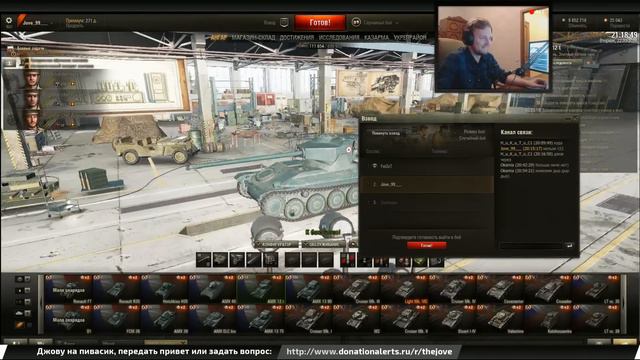640x360 pixels.
Task: Click the second empty equipment slot
Action: click(309, 260)
